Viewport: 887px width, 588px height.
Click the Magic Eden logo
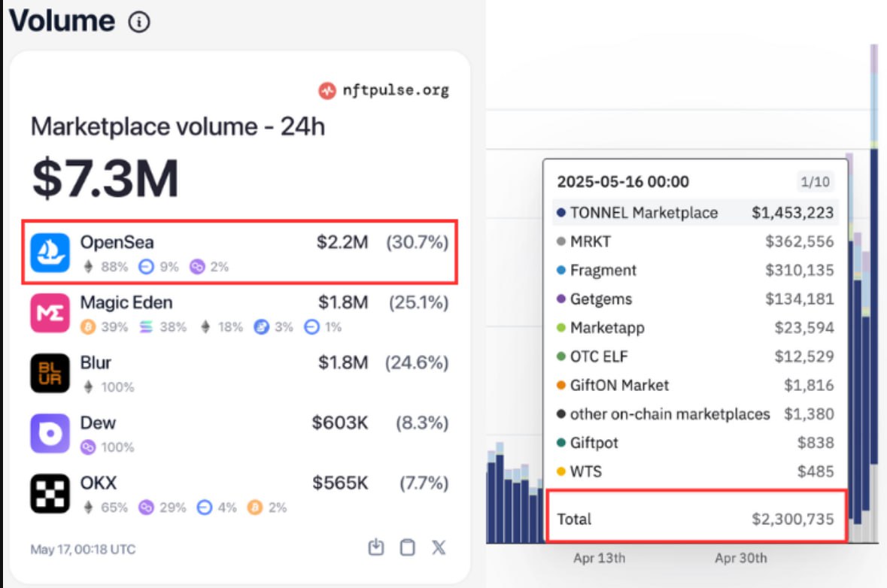(x=50, y=313)
